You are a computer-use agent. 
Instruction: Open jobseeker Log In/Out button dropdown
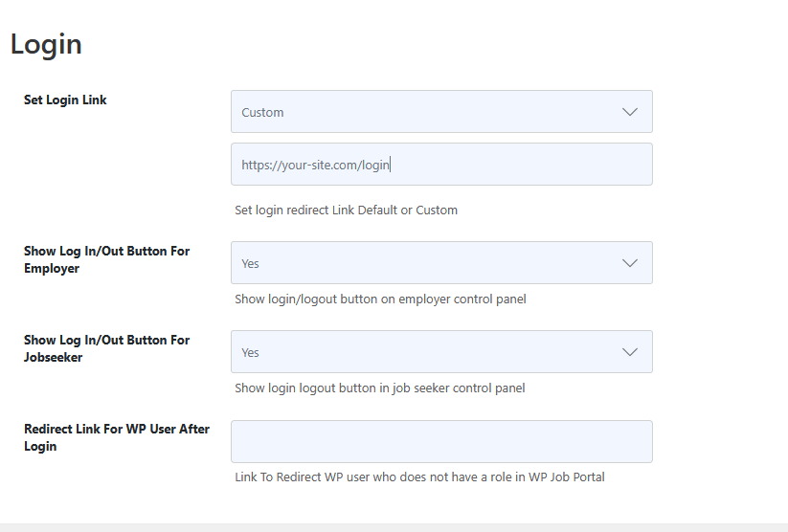click(x=441, y=352)
